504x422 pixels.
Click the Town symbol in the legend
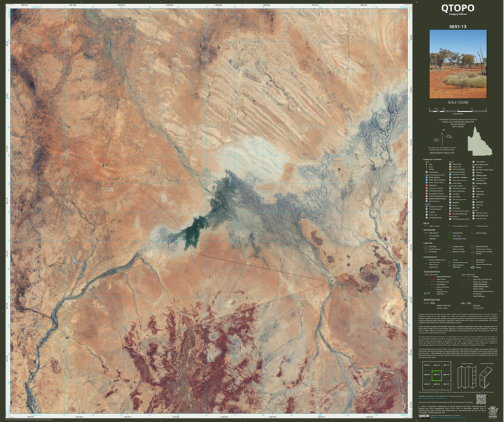tap(427, 167)
